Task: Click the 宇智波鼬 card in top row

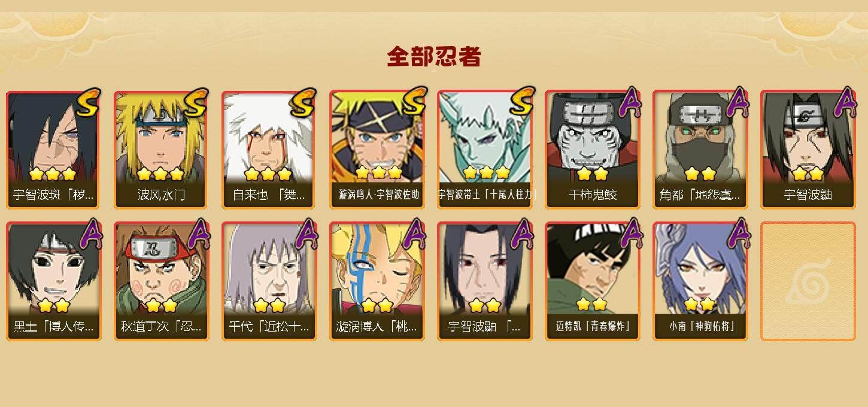Action: [x=808, y=150]
